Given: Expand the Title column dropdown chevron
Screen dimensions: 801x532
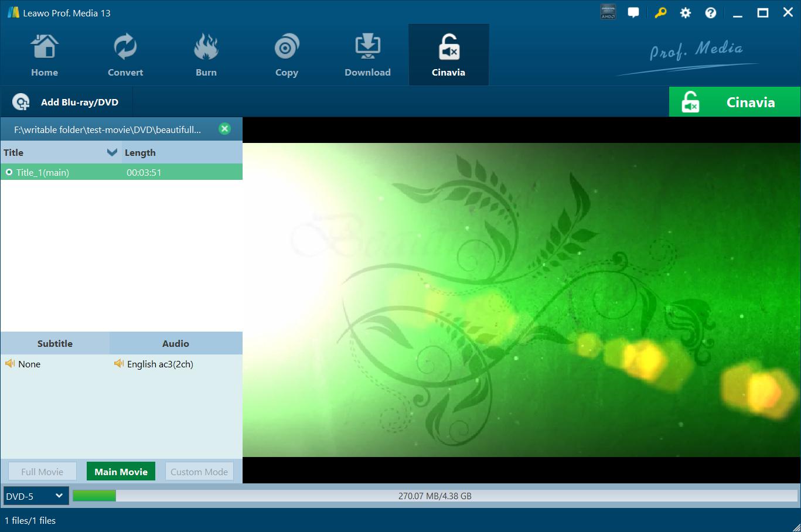Looking at the screenshot, I should 112,152.
